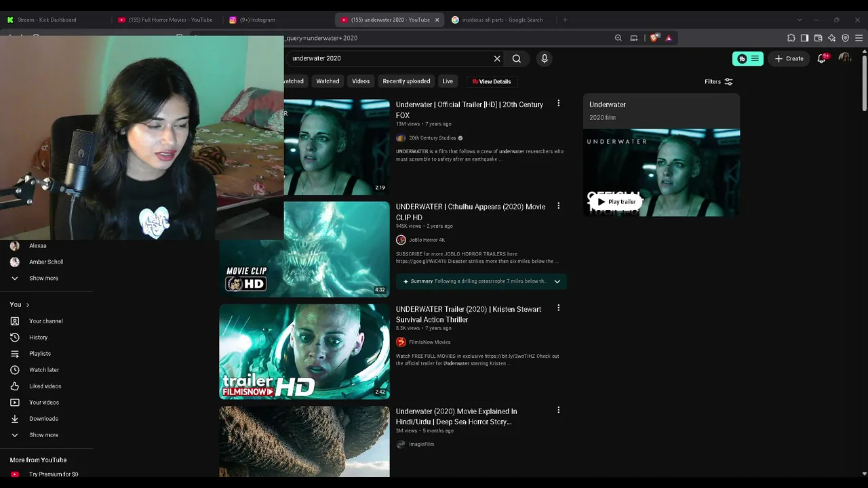Open the search Filters panel
Image resolution: width=868 pixels, height=488 pixels.
pos(719,81)
